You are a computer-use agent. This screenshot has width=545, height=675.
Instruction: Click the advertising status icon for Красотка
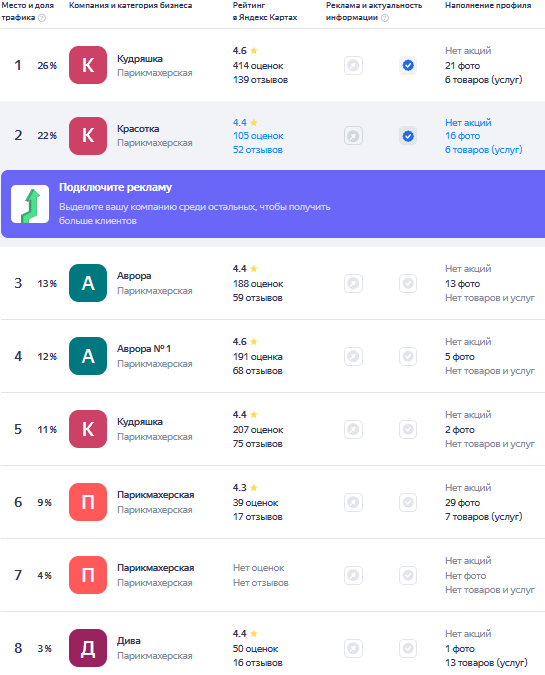coord(353,136)
